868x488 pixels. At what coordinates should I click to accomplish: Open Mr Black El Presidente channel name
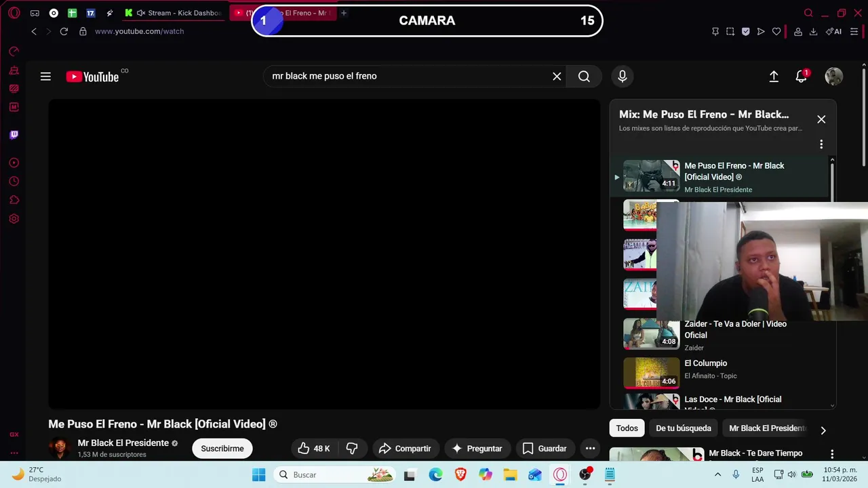[x=123, y=443]
